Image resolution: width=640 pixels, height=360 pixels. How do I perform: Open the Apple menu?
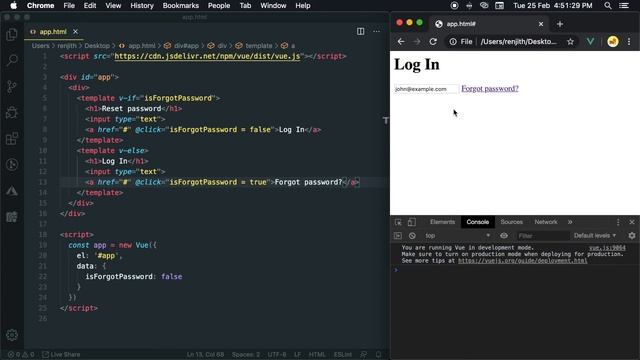tap(13, 6)
